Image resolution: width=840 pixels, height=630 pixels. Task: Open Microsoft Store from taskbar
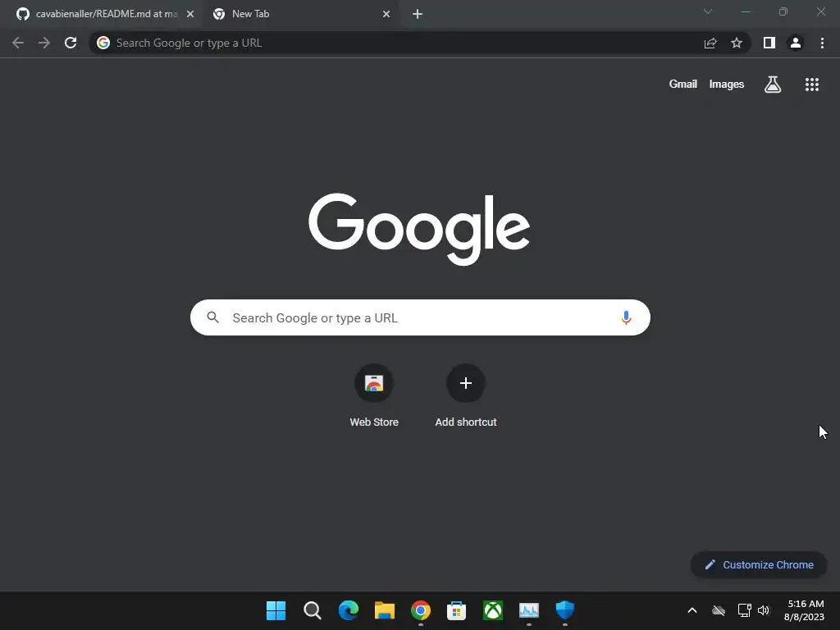pos(456,610)
